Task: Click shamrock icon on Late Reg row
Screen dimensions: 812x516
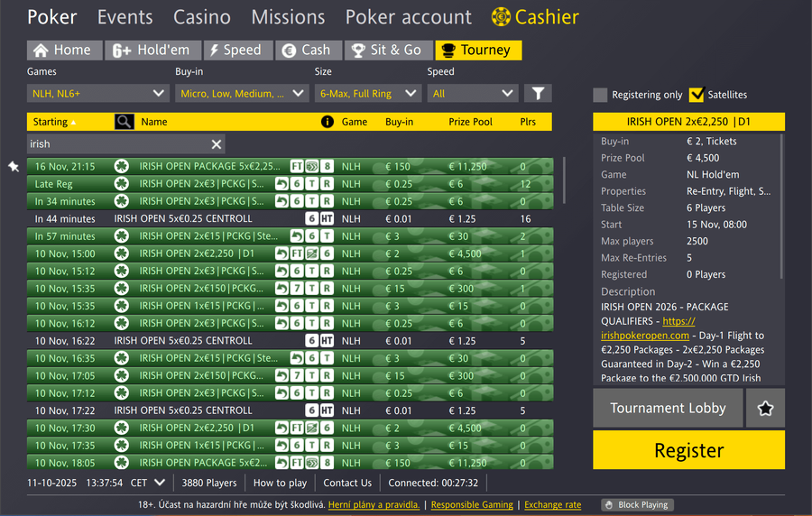Action: [121, 184]
